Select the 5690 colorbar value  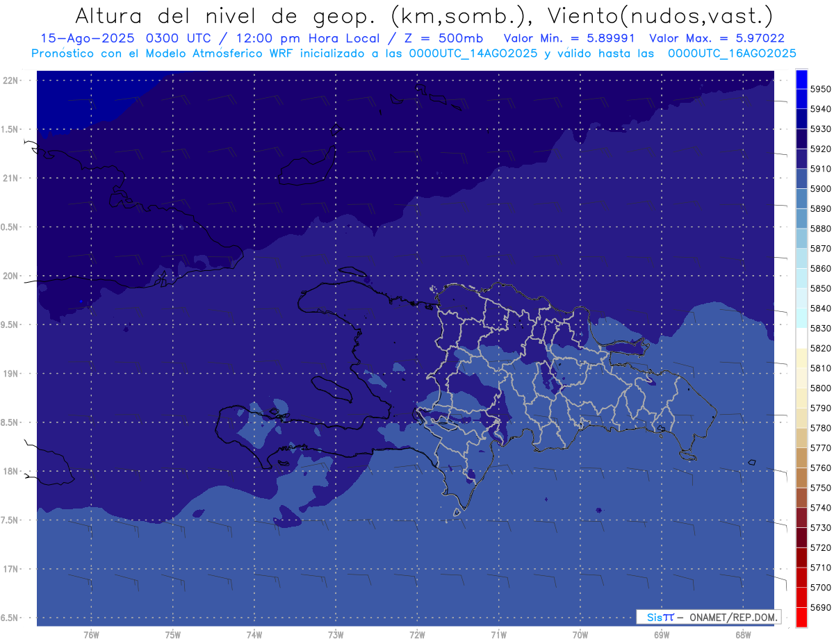coord(821,607)
